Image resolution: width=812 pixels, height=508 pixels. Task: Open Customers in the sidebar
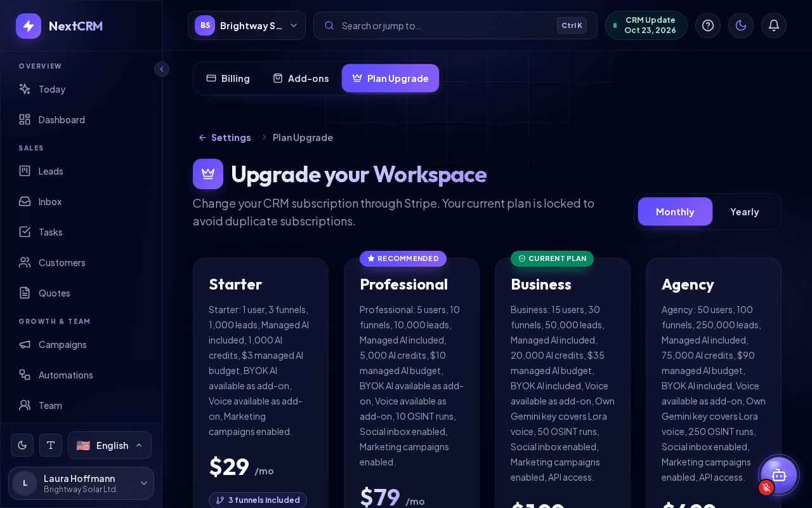pos(81,263)
